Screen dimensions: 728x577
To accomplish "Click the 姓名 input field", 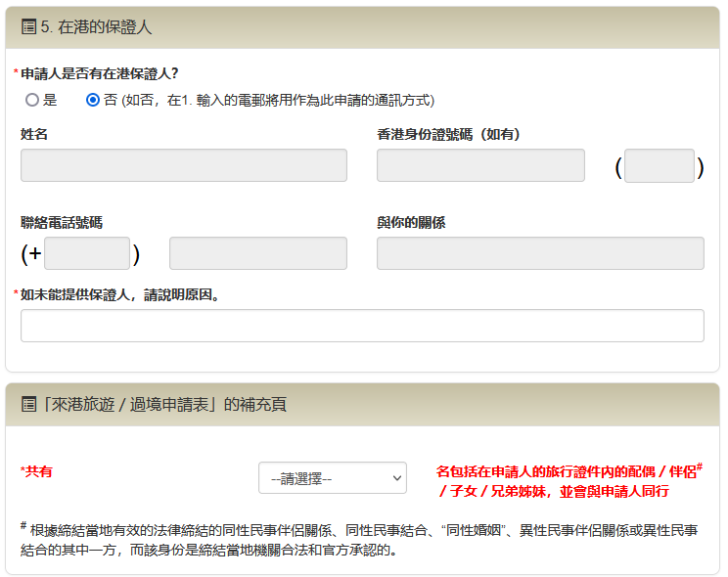I will click(184, 165).
